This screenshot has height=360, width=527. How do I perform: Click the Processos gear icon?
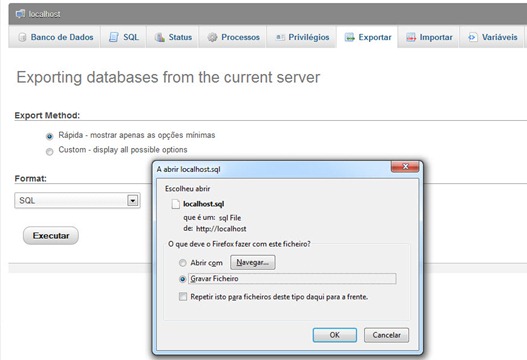212,37
